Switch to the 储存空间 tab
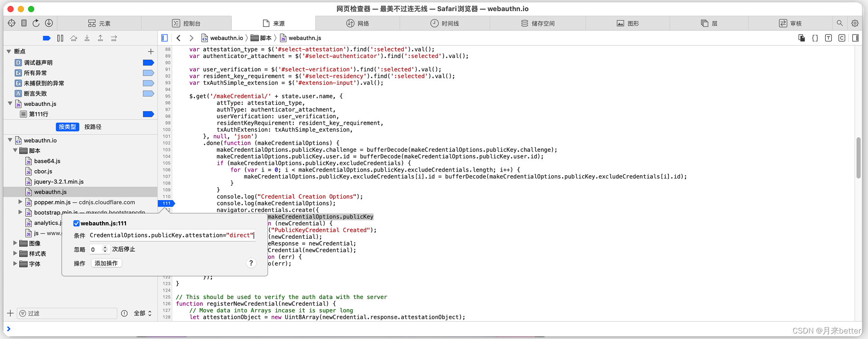Viewport: 868px width, 339px height. pyautogui.click(x=538, y=23)
